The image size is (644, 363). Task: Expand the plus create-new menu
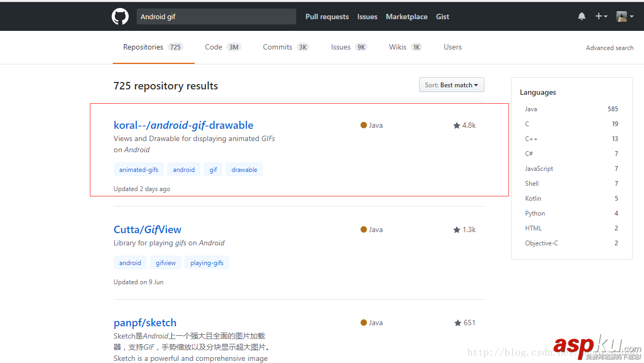pyautogui.click(x=601, y=16)
